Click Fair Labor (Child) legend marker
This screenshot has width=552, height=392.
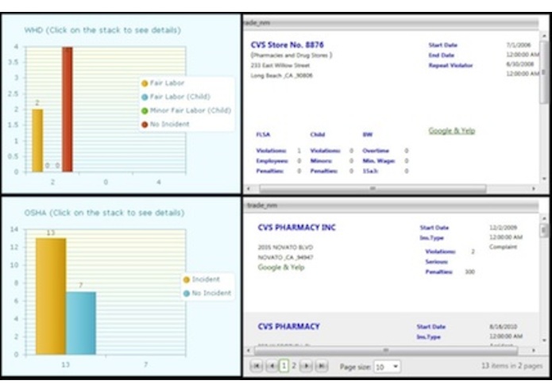(x=145, y=97)
